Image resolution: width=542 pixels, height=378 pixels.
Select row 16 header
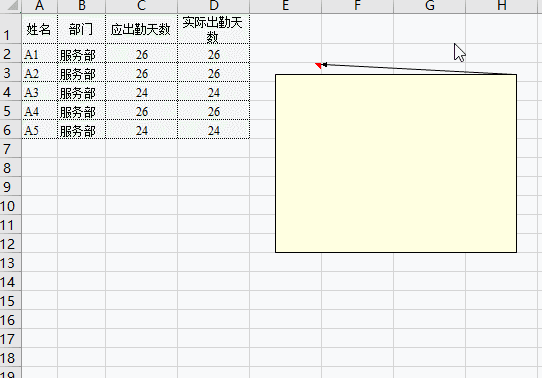pos(10,319)
